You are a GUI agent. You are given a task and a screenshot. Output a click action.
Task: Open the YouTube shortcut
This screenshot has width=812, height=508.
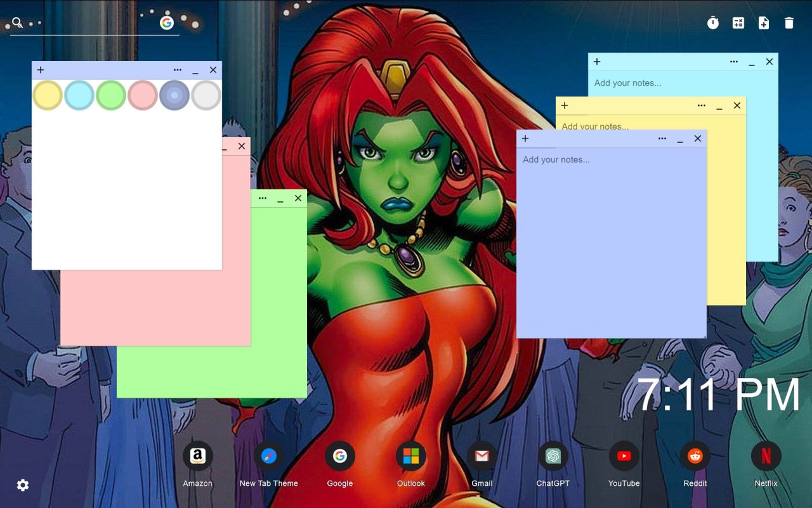click(x=624, y=456)
